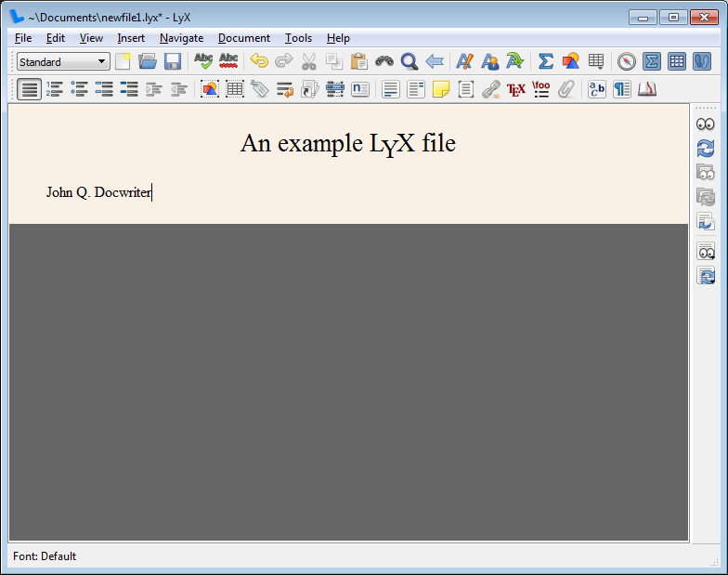
Task: Insert margin note icon
Action: point(416,89)
